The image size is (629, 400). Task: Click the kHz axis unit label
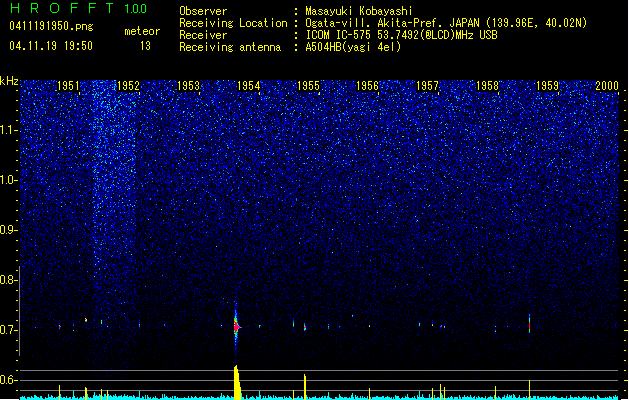coord(9,81)
